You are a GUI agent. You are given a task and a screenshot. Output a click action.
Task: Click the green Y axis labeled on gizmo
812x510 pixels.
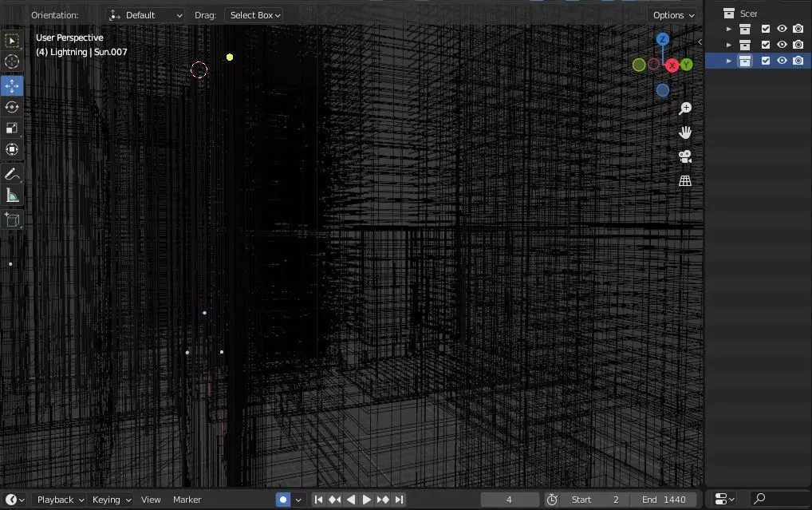coord(687,65)
